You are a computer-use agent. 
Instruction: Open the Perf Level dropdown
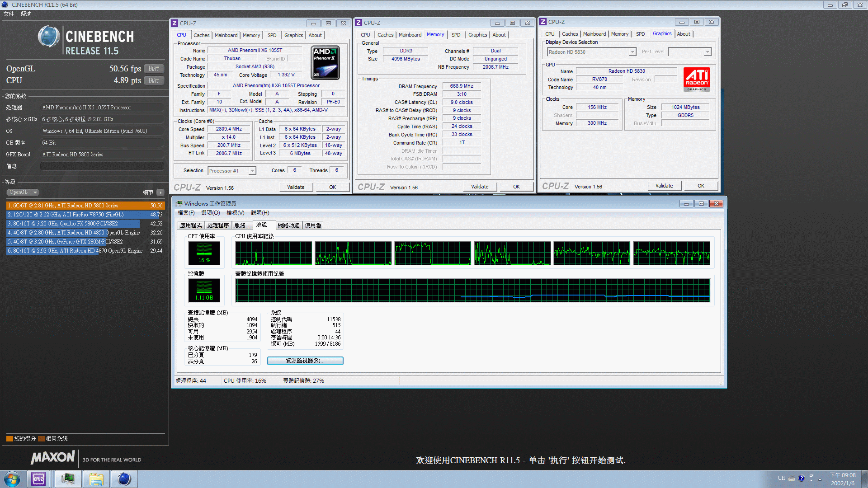coord(689,52)
